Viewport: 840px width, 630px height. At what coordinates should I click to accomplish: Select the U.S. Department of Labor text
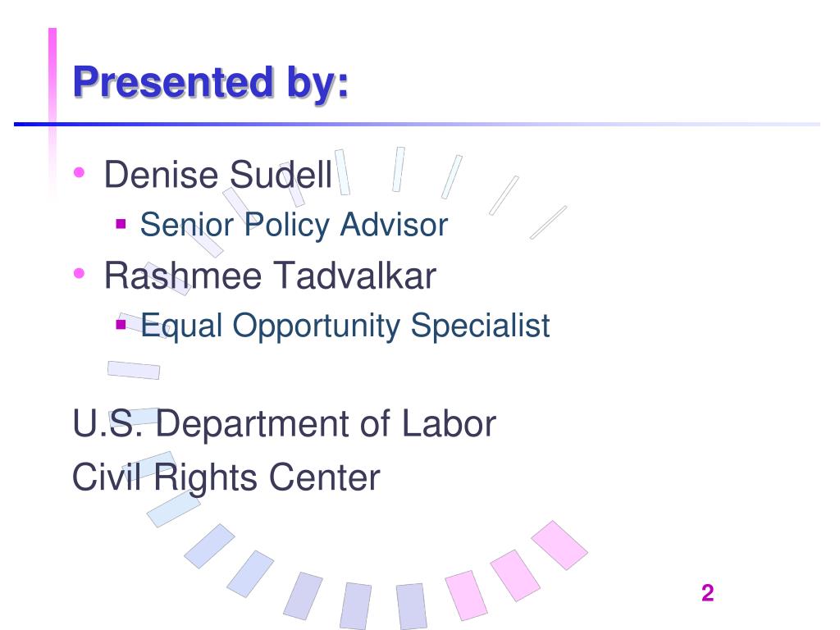(x=284, y=424)
